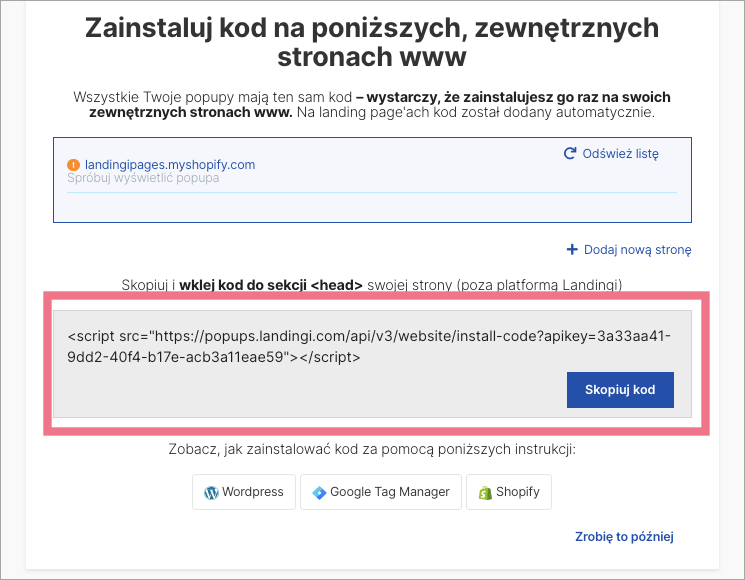Click the circular refresh arrow icon

(570, 154)
